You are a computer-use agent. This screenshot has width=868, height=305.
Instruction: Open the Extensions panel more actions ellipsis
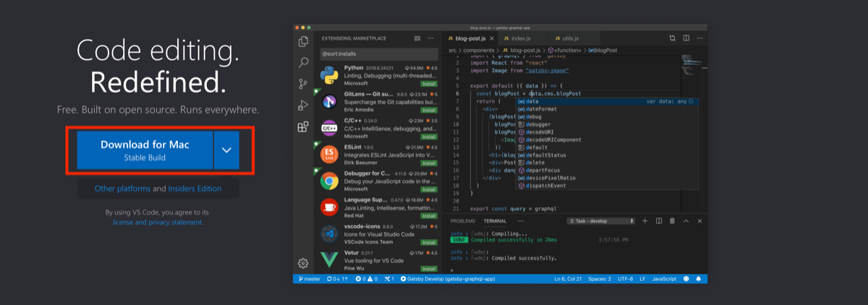431,38
